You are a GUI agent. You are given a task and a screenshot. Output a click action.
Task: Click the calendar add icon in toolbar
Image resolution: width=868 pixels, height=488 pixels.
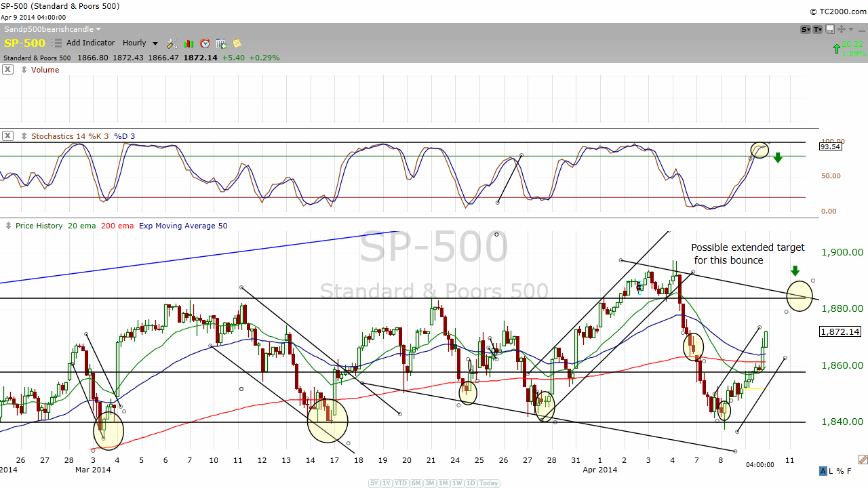click(x=221, y=43)
